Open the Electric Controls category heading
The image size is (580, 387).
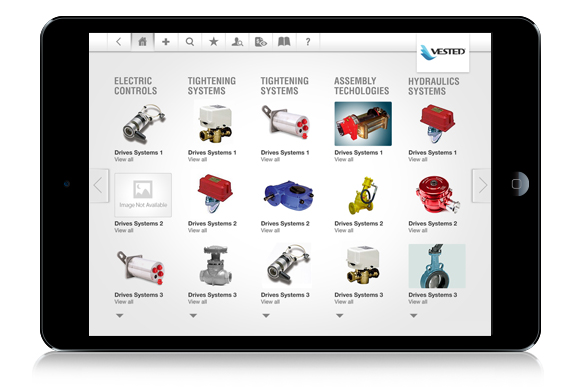pyautogui.click(x=135, y=86)
